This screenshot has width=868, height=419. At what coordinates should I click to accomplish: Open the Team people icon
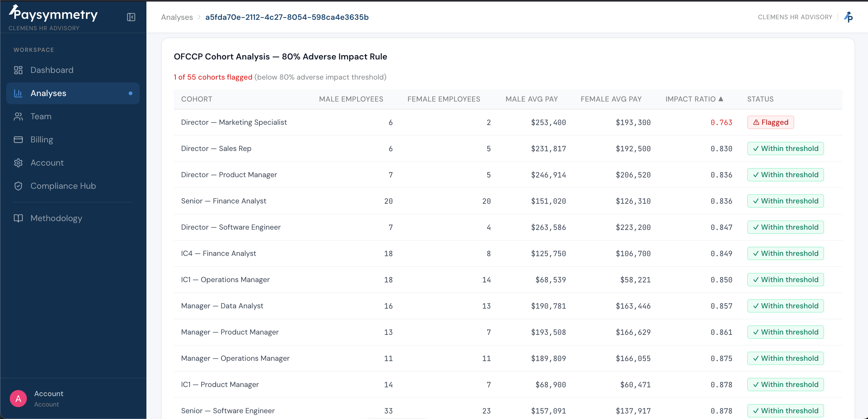[x=18, y=116]
